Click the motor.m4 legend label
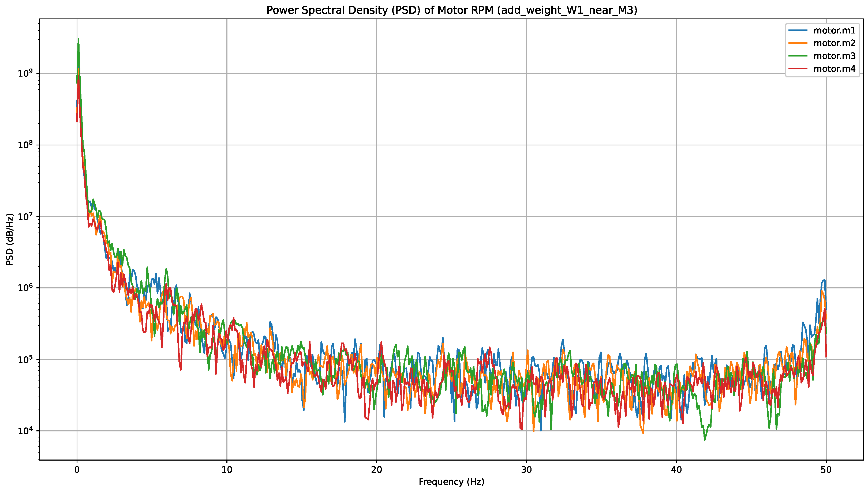 click(x=834, y=69)
